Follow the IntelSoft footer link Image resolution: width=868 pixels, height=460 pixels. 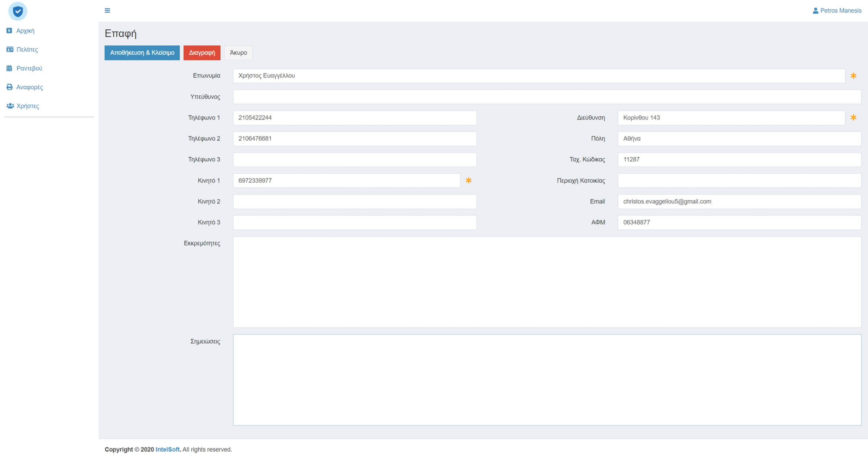click(167, 449)
